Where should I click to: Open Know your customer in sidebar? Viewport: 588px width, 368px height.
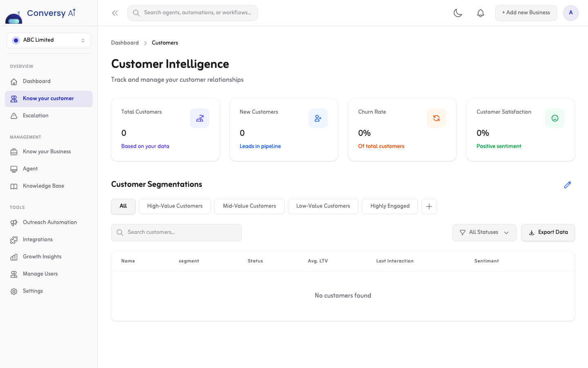(49, 99)
